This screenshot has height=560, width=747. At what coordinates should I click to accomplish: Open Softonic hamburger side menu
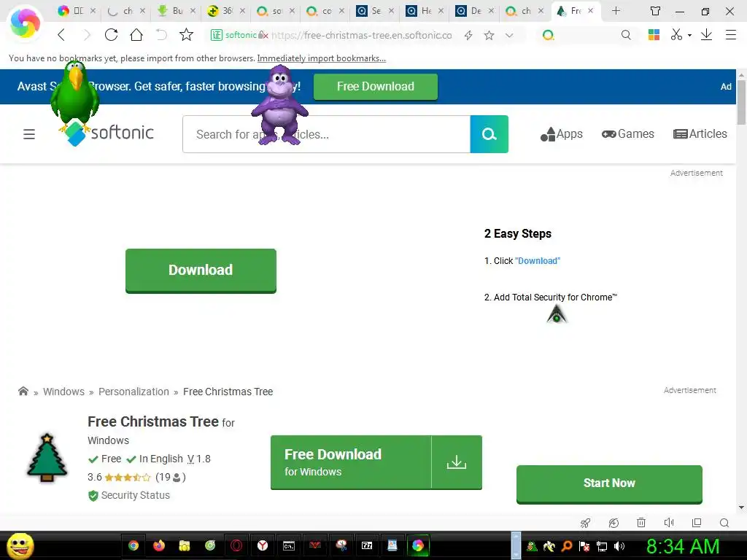click(x=29, y=134)
